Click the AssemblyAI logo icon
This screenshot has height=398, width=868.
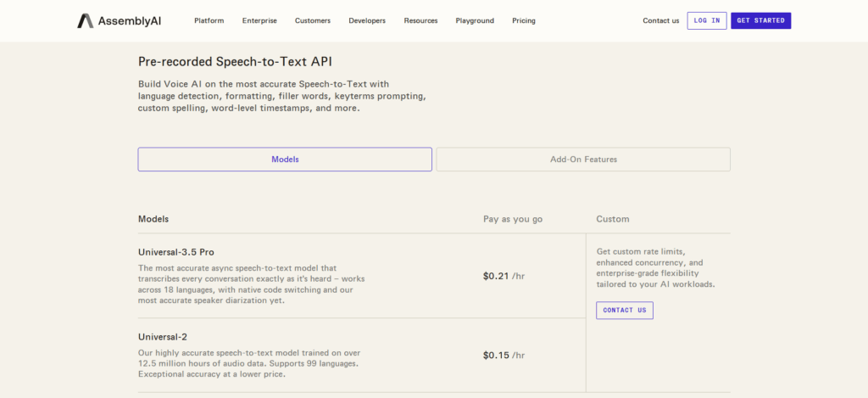click(x=86, y=21)
